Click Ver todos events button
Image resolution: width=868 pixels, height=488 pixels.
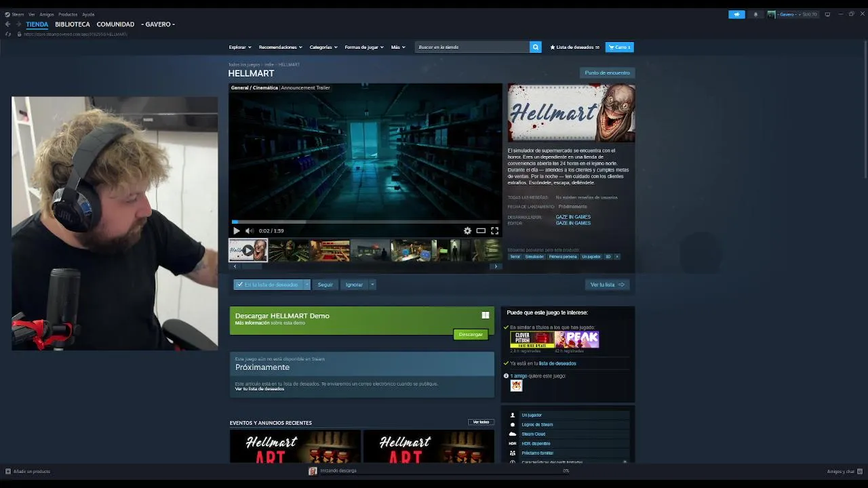[x=481, y=422]
